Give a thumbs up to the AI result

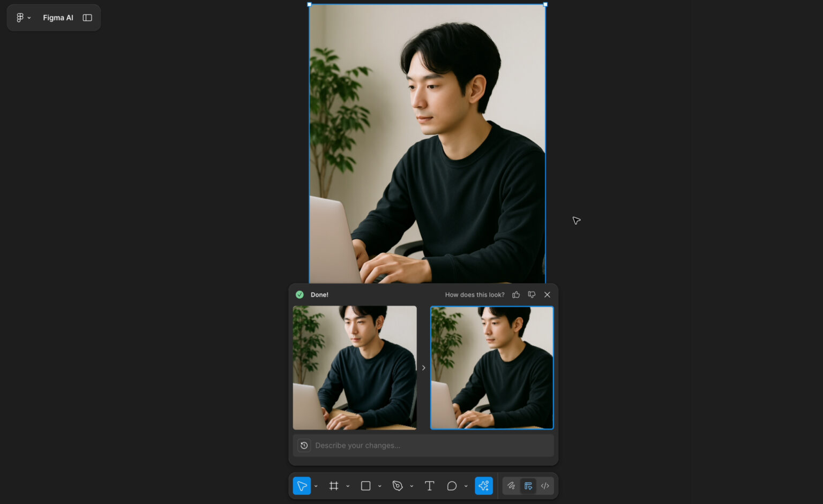[x=516, y=295]
